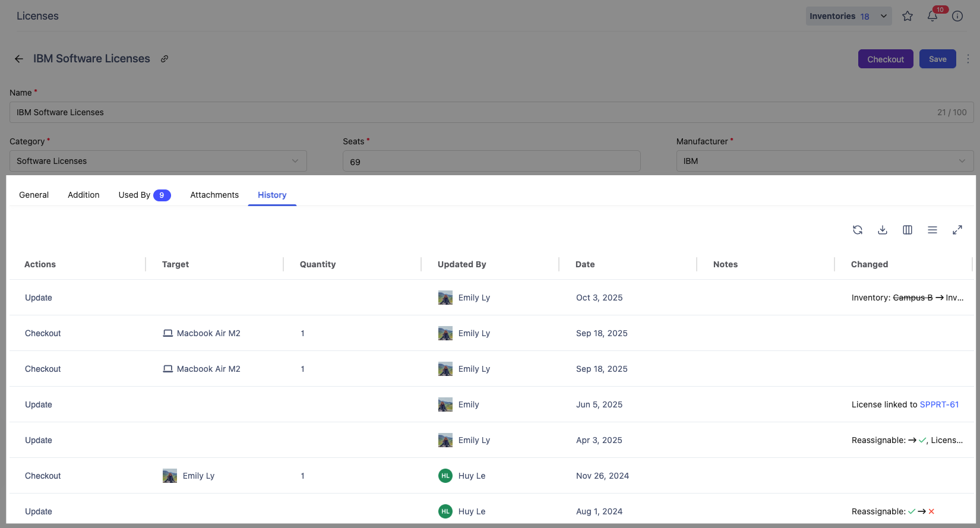Click the copy link icon next to title
Screen dimensions: 980x528
coord(165,59)
